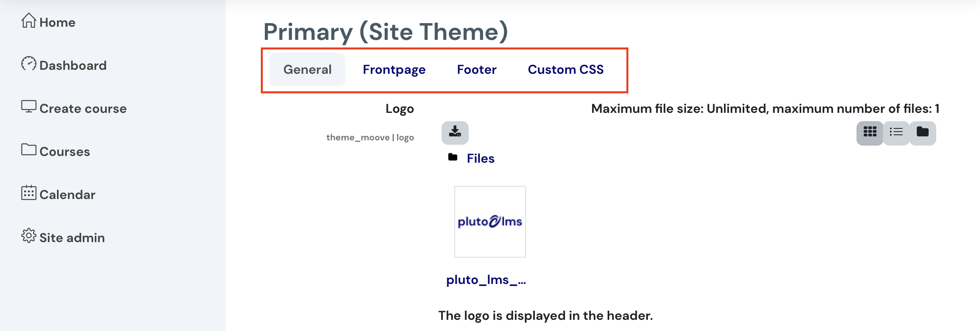
Task: Click the Create course monitor icon
Action: pos(29,106)
